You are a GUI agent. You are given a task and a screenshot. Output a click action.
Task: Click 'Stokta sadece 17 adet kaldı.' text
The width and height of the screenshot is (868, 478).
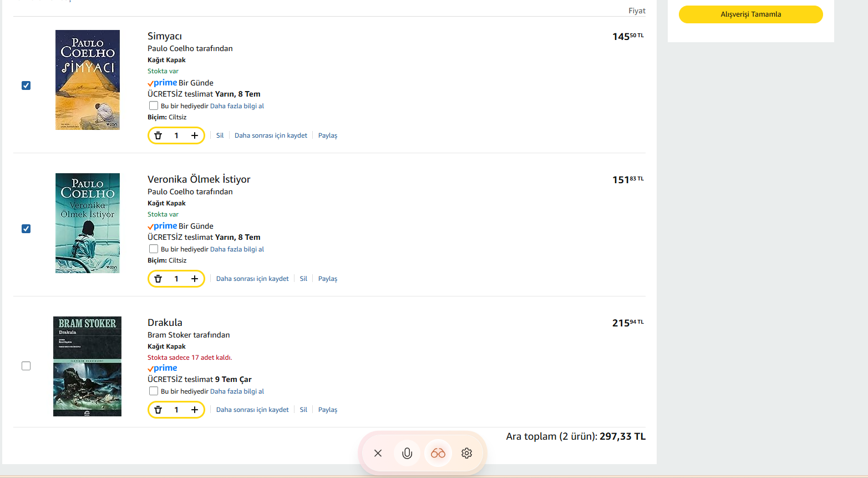190,358
